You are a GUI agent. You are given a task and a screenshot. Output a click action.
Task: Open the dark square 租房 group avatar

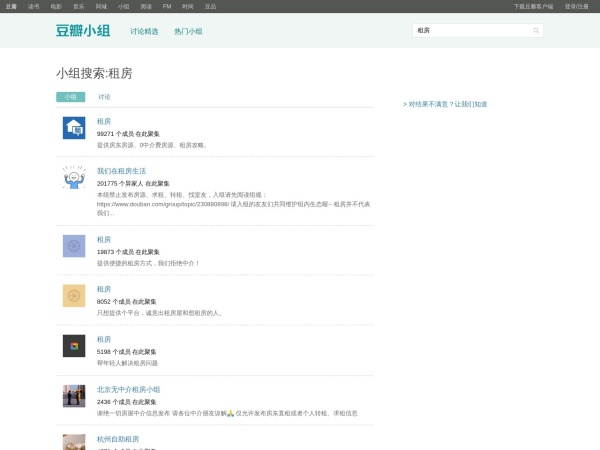click(74, 346)
